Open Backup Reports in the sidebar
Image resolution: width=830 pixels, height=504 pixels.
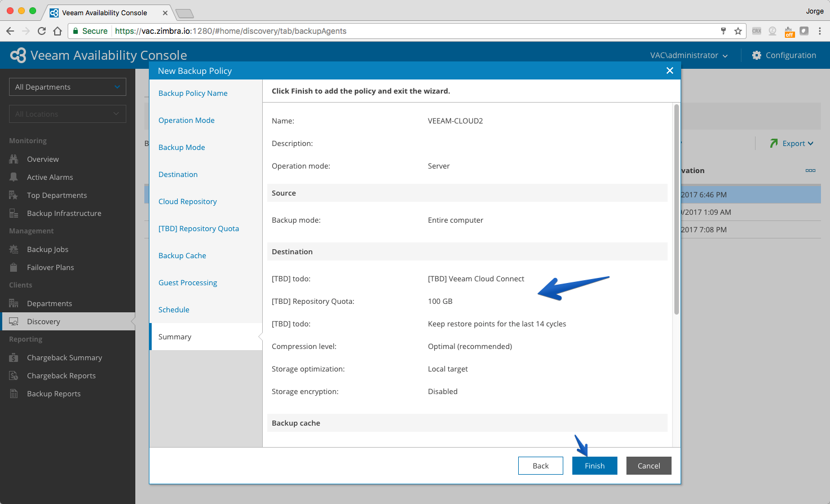tap(54, 394)
